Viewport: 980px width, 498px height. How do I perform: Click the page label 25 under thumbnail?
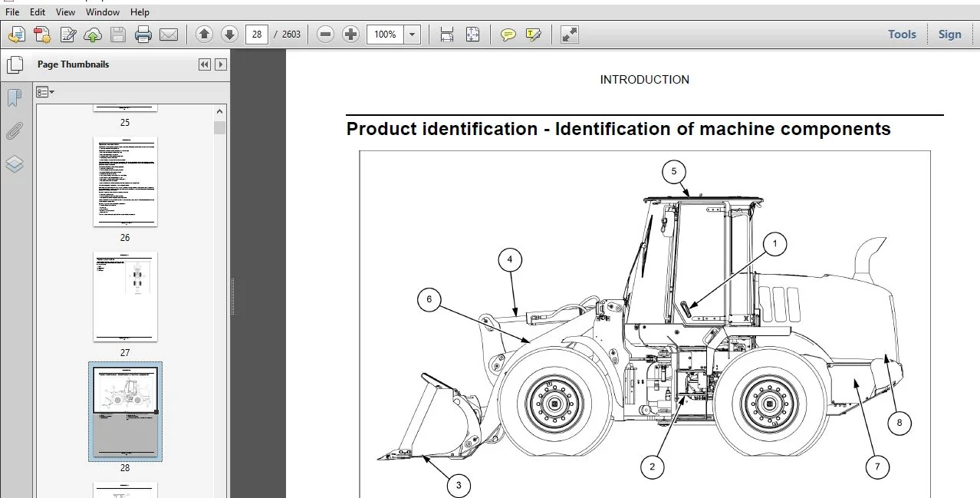[x=125, y=123]
